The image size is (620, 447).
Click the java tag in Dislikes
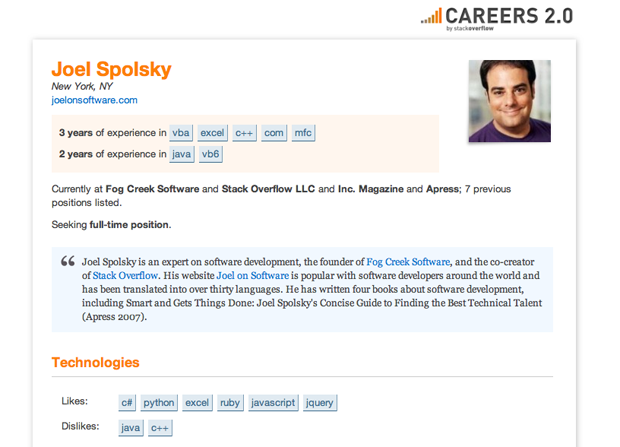[131, 428]
